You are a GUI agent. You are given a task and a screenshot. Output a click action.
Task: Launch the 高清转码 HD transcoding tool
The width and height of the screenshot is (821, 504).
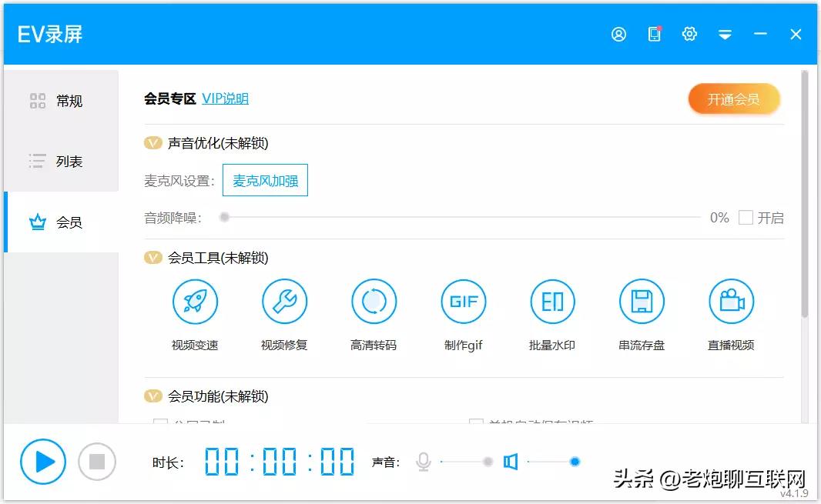(374, 301)
